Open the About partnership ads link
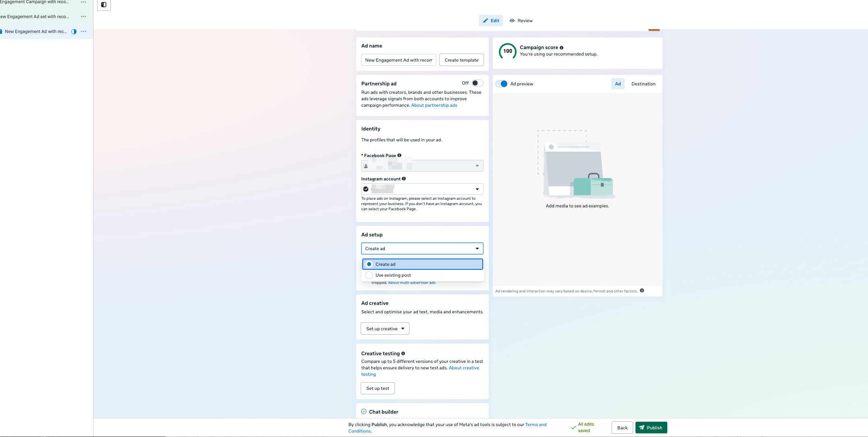This screenshot has width=868, height=437. 434,105
